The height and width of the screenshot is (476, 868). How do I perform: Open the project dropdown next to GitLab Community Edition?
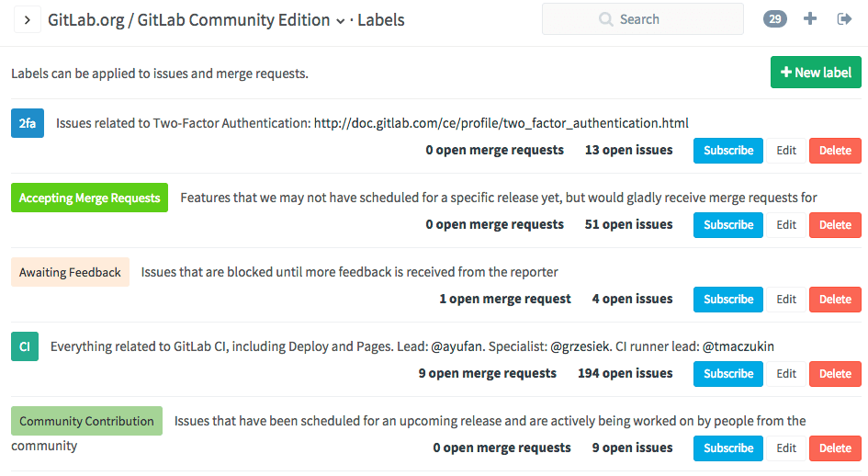[341, 20]
